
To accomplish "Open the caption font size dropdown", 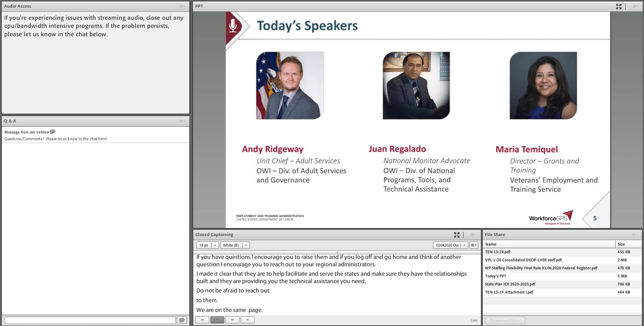I will pos(215,245).
